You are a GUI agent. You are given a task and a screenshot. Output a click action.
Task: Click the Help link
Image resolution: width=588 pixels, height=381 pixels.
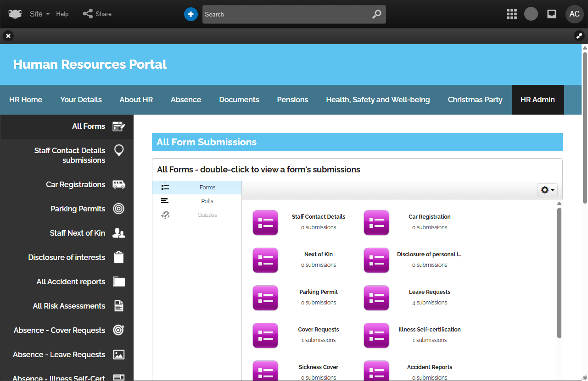pyautogui.click(x=62, y=14)
